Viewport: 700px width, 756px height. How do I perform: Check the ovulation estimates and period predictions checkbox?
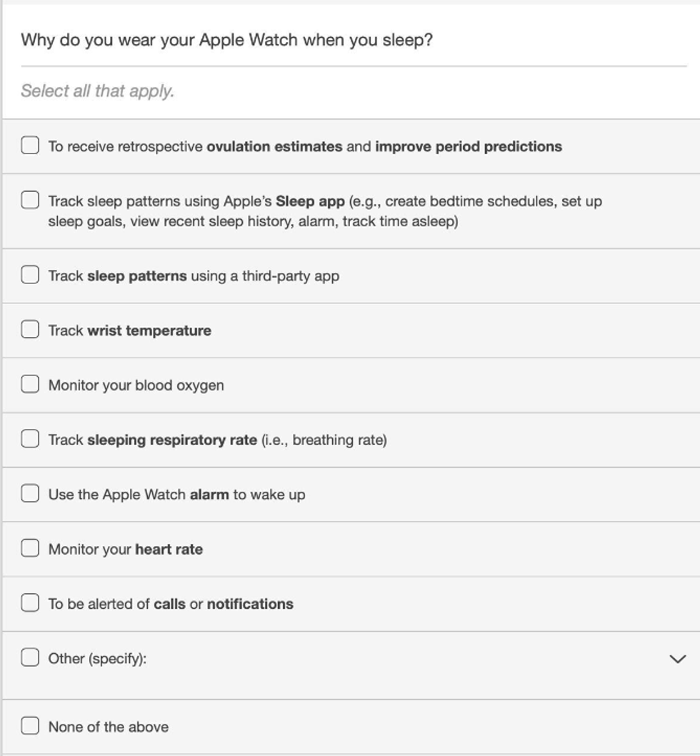tap(30, 146)
